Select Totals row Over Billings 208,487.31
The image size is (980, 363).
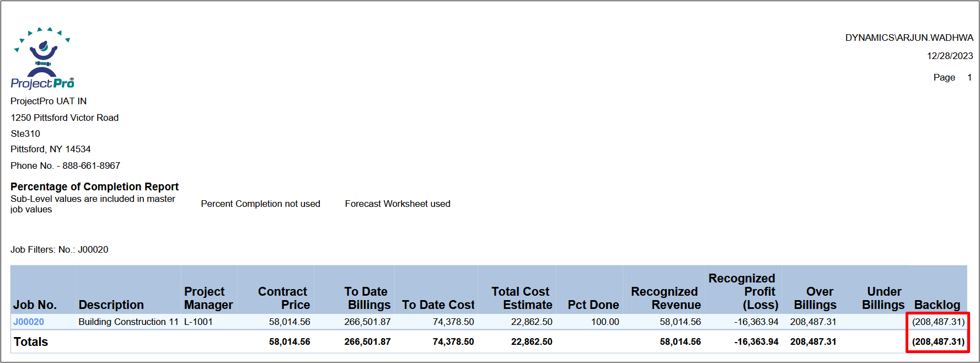coord(813,341)
